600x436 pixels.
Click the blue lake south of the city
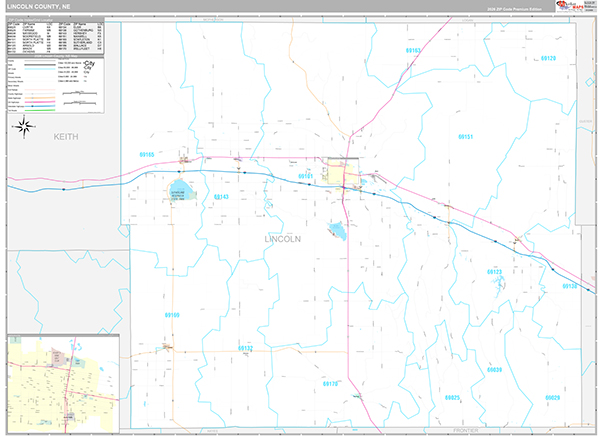(x=337, y=231)
